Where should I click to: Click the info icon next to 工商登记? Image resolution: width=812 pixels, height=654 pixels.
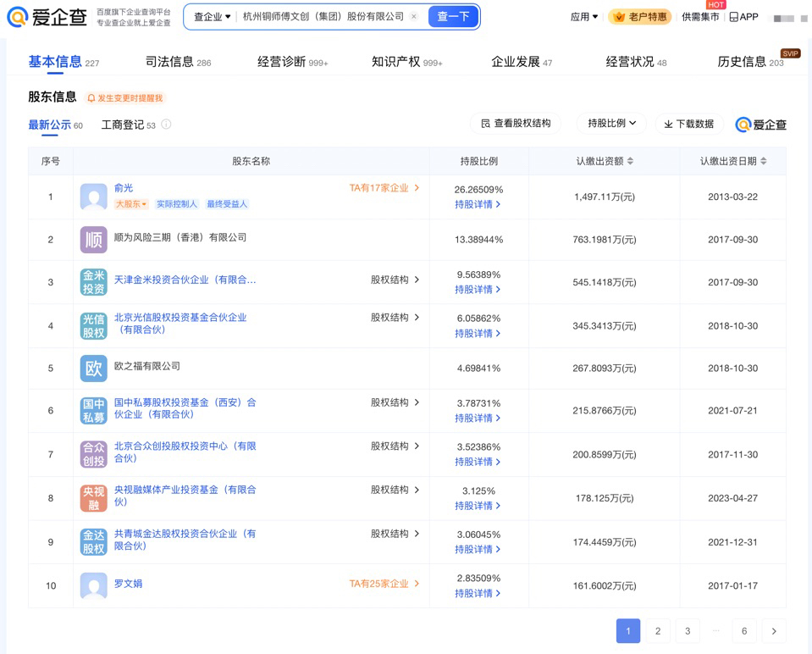(166, 125)
